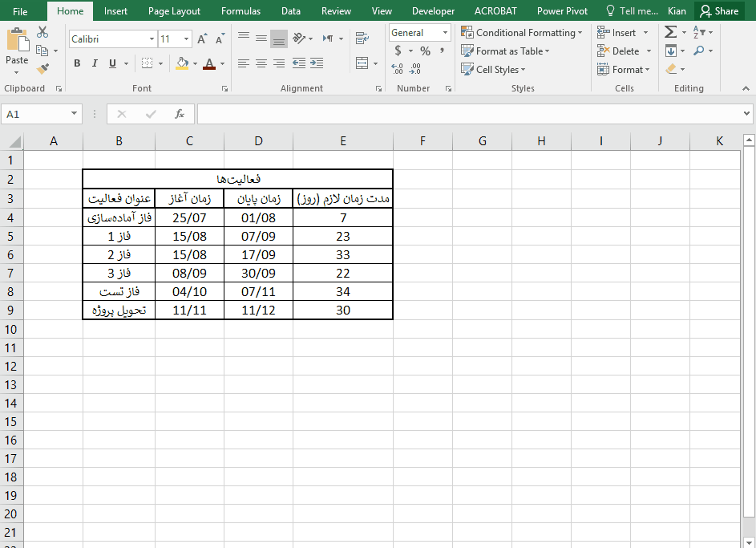The image size is (756, 548).
Task: Click the AutoSum sigma icon
Action: click(x=670, y=32)
